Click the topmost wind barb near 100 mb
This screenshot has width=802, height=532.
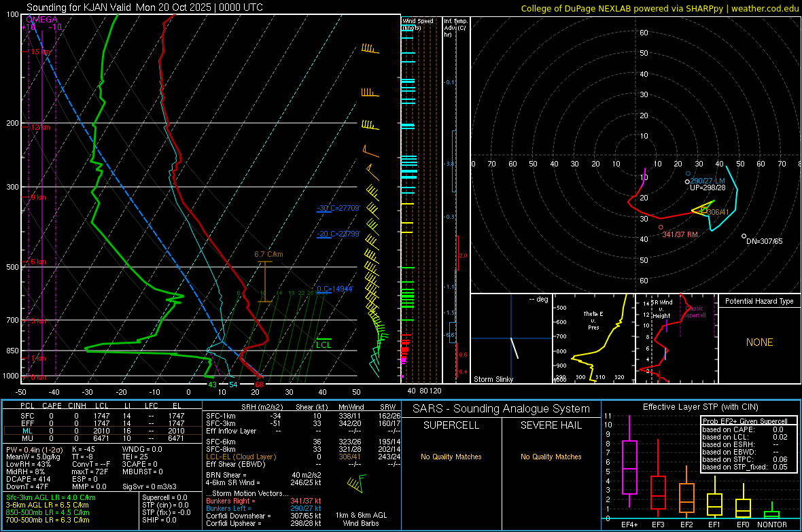coord(370,49)
